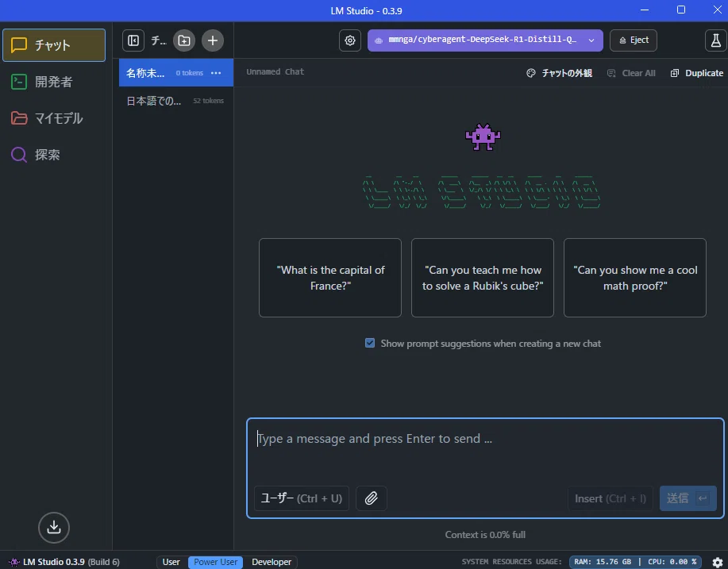Send message with 送信 button
Screen dimensions: 728x569
tap(688, 498)
